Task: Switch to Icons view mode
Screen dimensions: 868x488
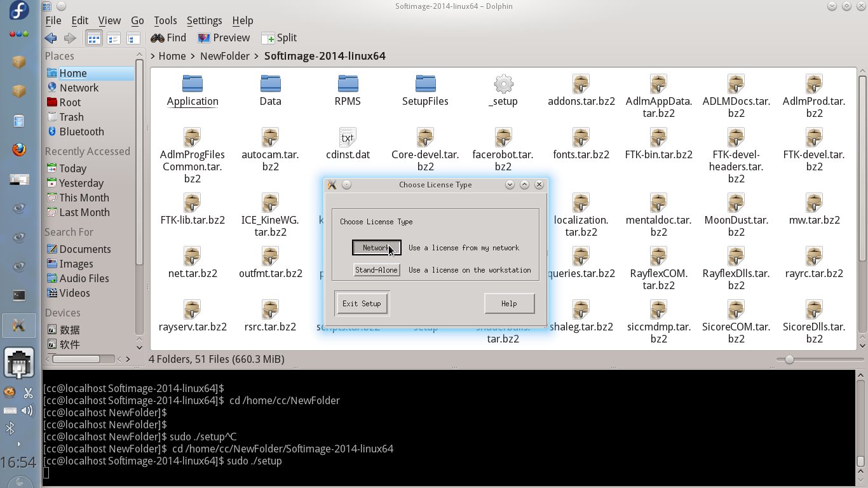Action: pyautogui.click(x=93, y=38)
